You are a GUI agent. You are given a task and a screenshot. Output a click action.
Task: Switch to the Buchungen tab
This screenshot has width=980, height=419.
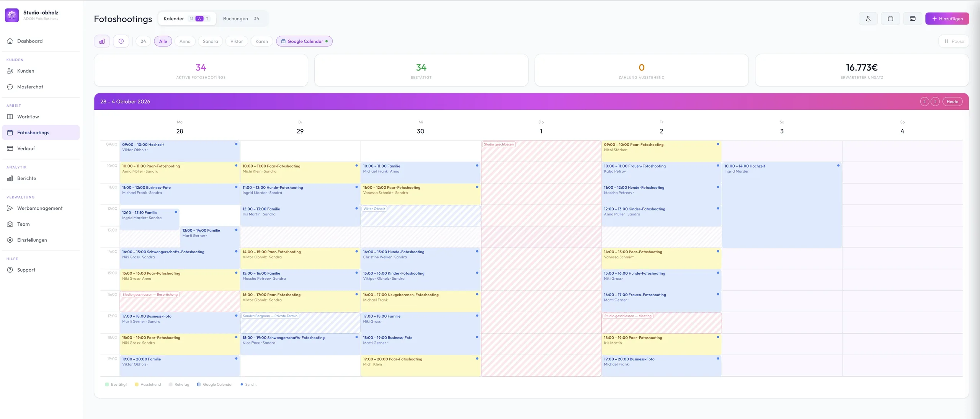[241, 19]
